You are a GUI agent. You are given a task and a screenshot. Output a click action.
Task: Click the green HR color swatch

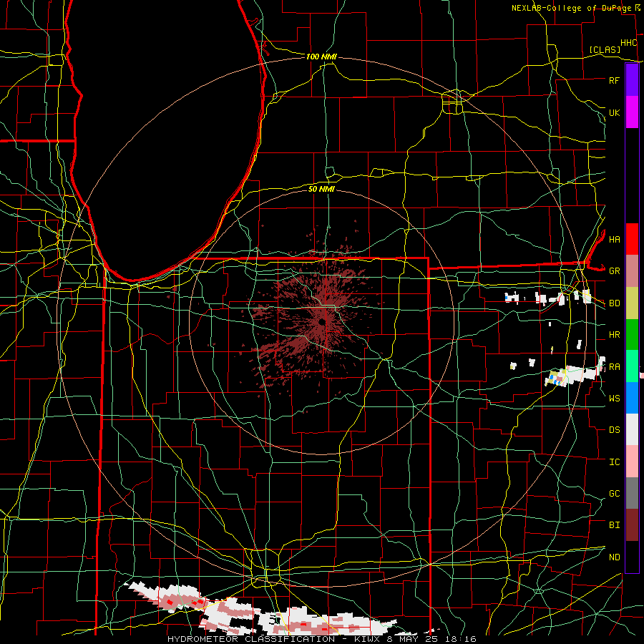[632, 334]
